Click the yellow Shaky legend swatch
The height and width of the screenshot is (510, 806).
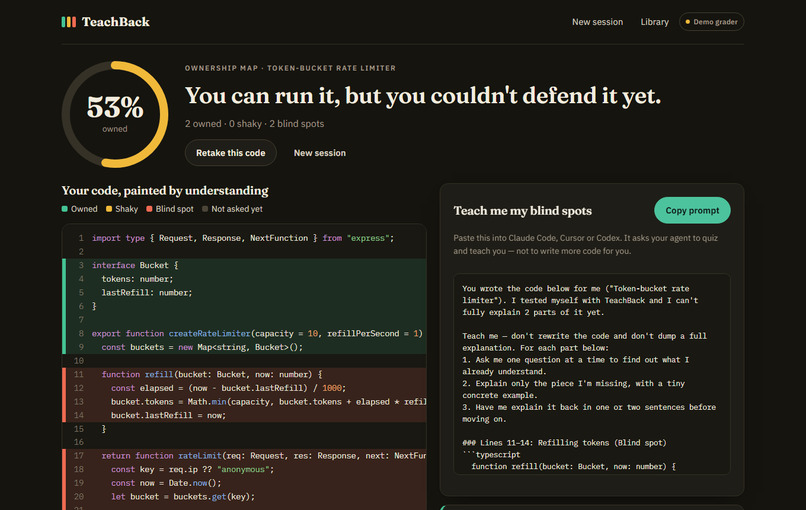click(109, 209)
